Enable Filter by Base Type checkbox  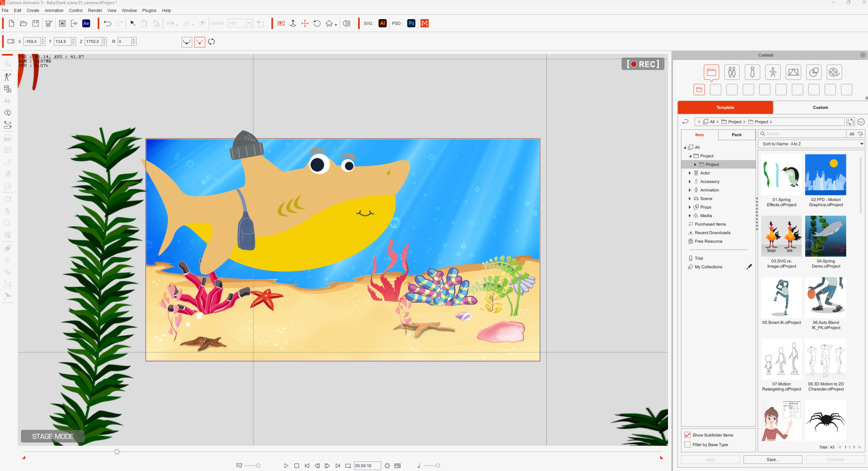tap(687, 445)
